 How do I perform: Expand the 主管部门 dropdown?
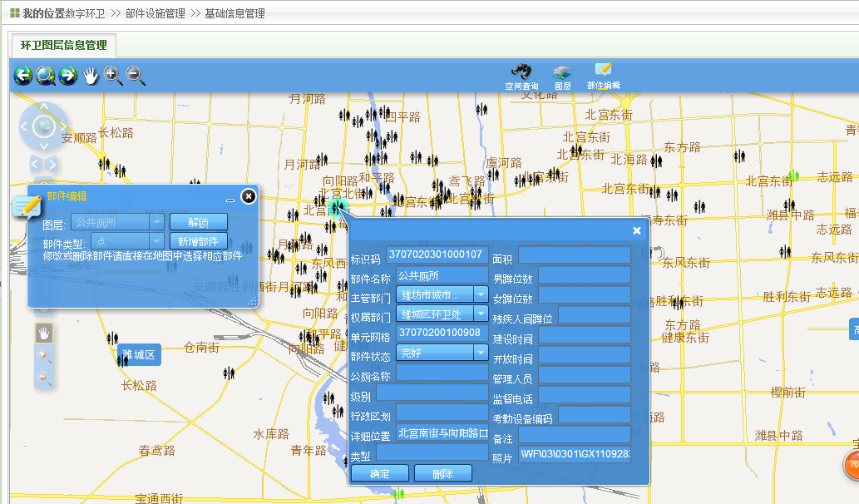click(x=481, y=294)
